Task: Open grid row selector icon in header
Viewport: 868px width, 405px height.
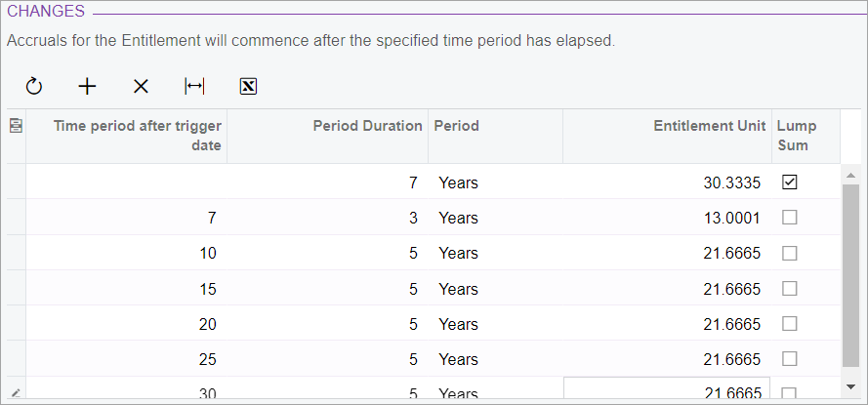Action: click(x=16, y=126)
